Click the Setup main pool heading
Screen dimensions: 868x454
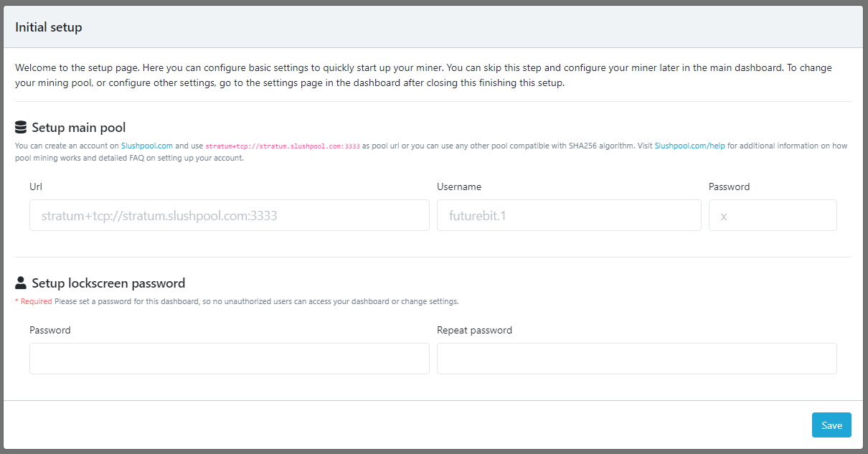coord(79,128)
